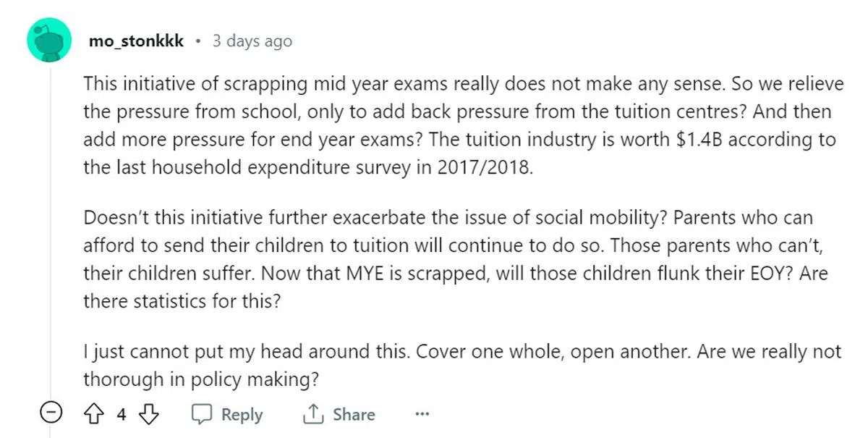Click the vote count number 4

122,414
